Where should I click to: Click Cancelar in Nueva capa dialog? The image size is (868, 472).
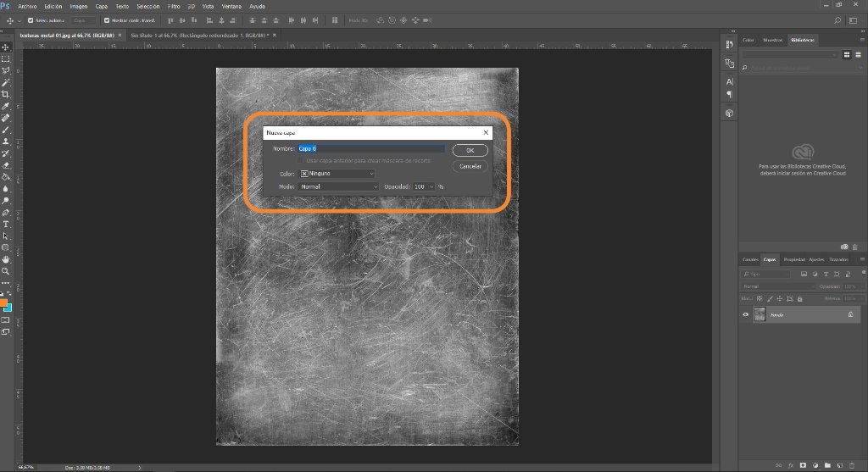(470, 166)
